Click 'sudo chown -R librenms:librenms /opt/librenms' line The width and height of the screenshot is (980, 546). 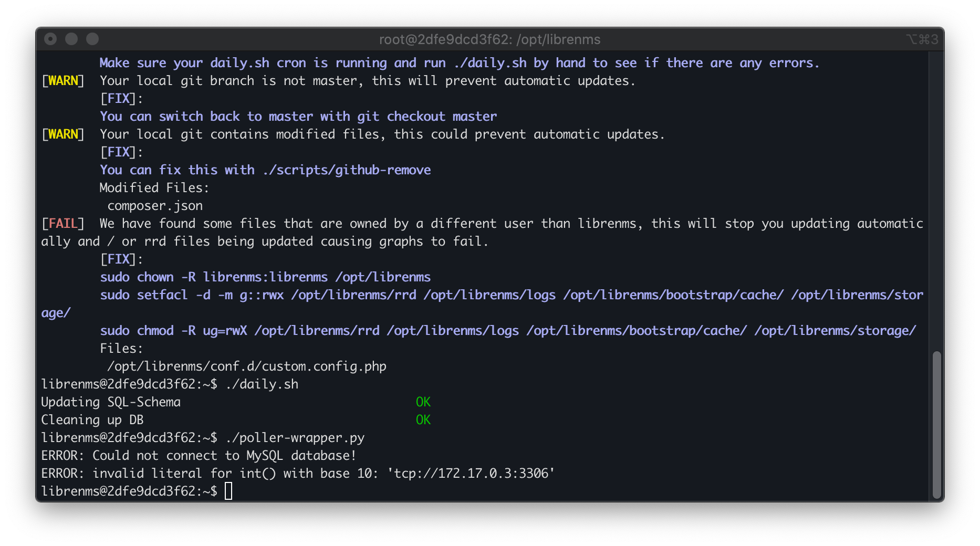point(265,277)
